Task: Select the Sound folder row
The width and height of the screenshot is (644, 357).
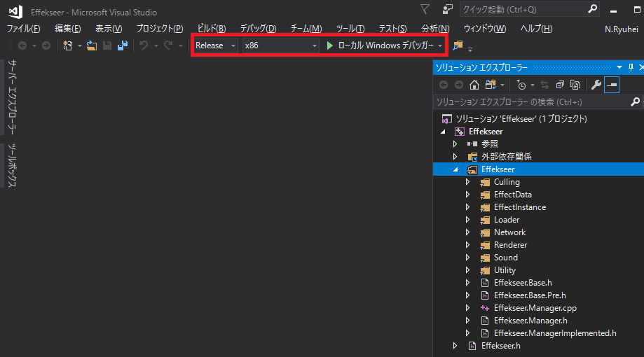Action: pyautogui.click(x=538, y=258)
